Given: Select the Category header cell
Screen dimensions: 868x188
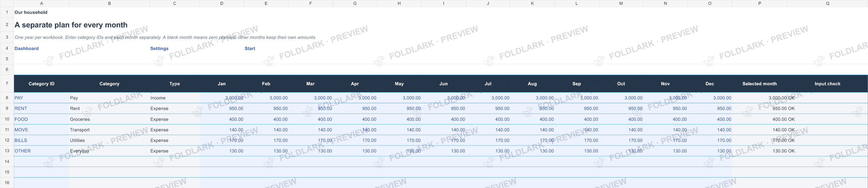Looking at the screenshot, I should [109, 83].
